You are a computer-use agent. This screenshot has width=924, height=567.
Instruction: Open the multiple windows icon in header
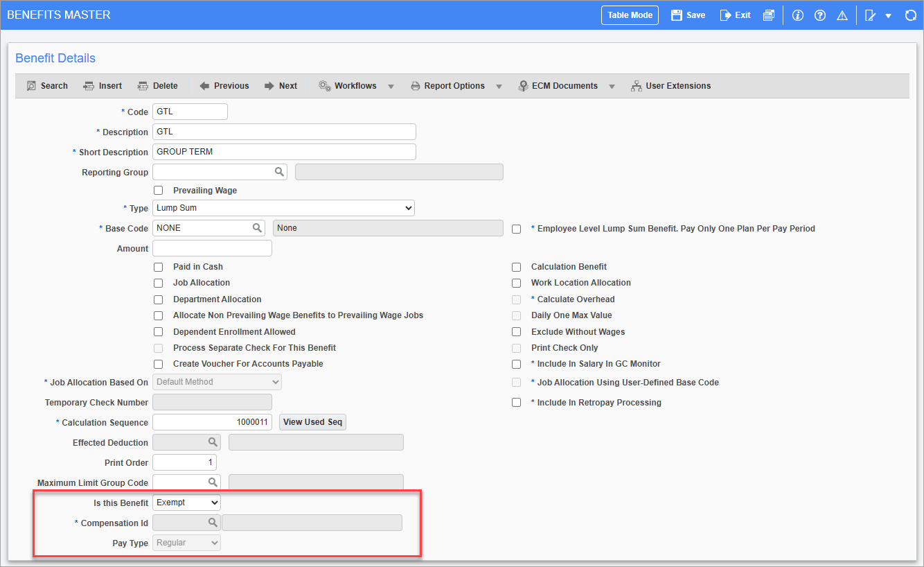[x=768, y=15]
